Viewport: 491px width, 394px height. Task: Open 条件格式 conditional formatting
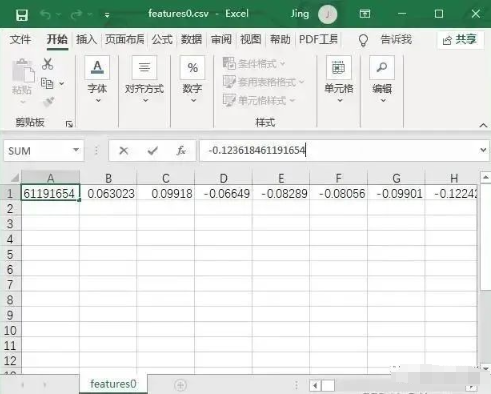pos(254,63)
